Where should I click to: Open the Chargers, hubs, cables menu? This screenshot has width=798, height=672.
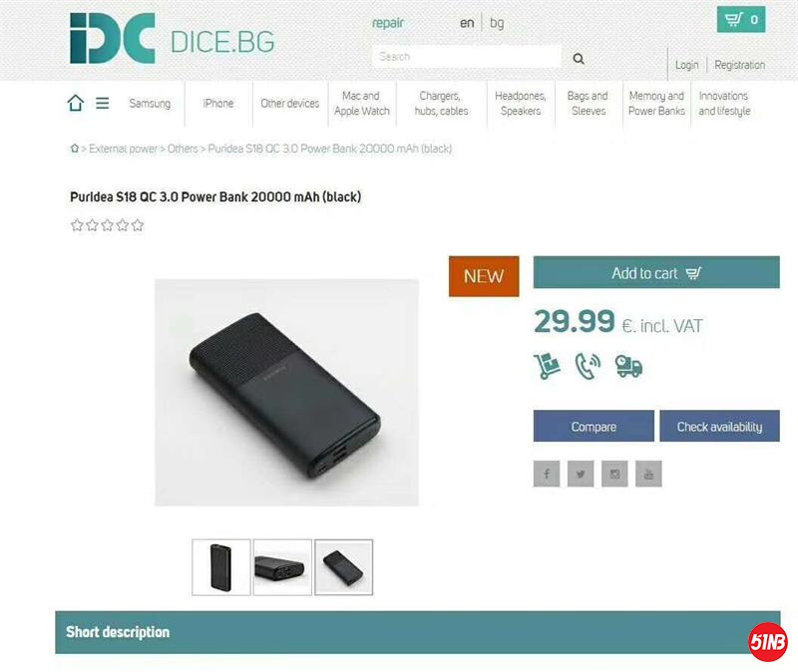[x=441, y=104]
